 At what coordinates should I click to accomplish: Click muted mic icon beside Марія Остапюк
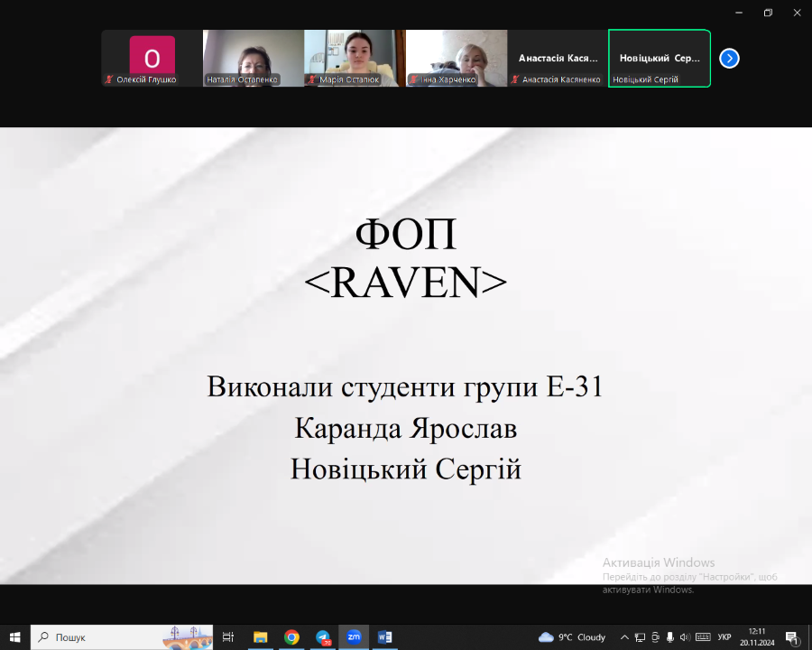312,79
